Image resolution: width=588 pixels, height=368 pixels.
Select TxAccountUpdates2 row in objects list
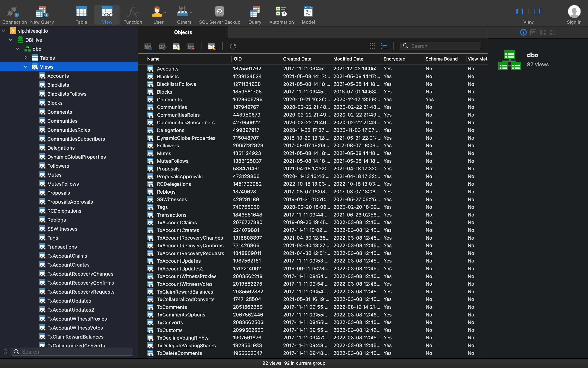tap(313, 269)
